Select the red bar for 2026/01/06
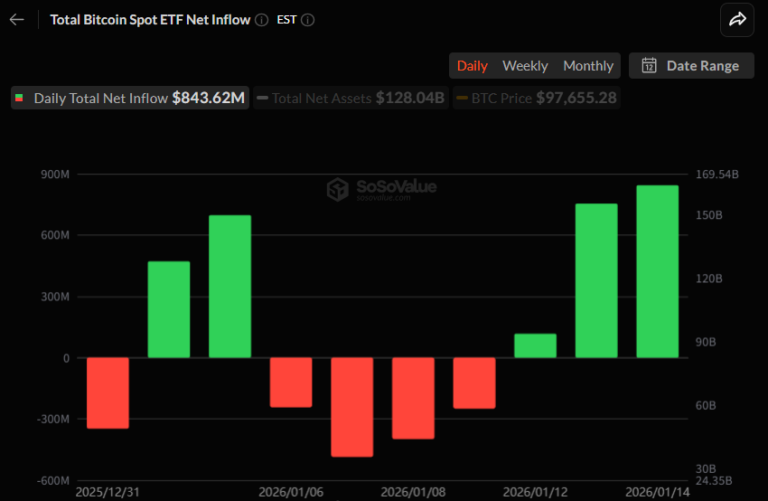The width and height of the screenshot is (768, 501). point(291,382)
